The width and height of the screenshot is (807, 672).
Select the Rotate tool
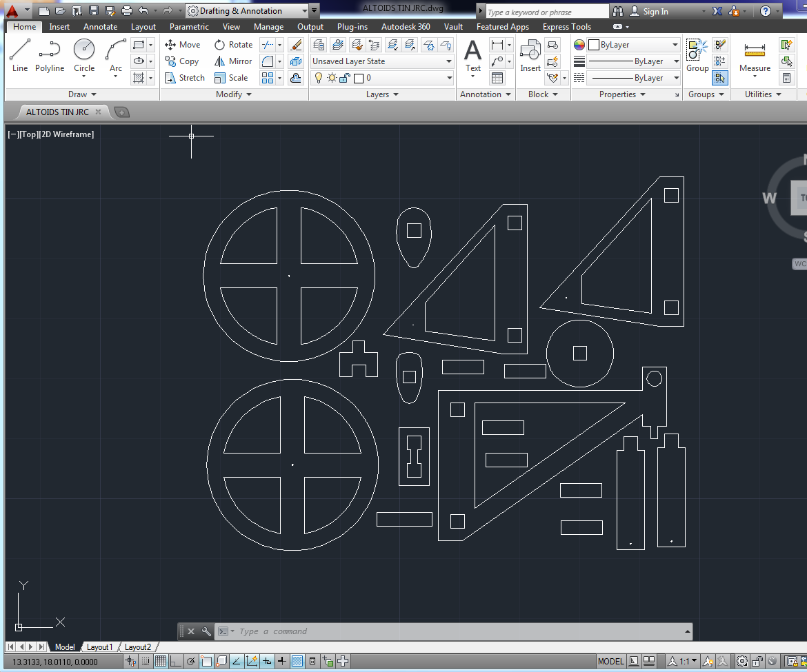[x=233, y=45]
